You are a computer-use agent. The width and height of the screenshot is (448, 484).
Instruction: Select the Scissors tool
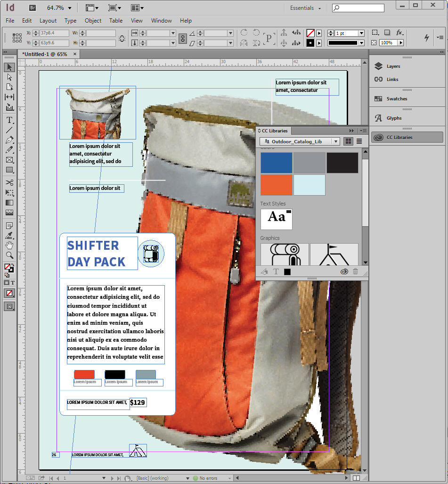point(9,182)
